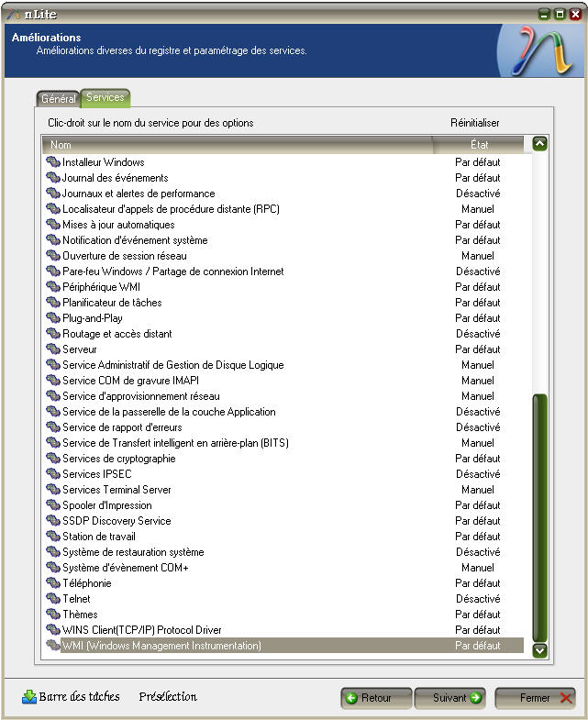Click the service icon beside Serveur
This screenshot has height=720, width=588.
[53, 349]
